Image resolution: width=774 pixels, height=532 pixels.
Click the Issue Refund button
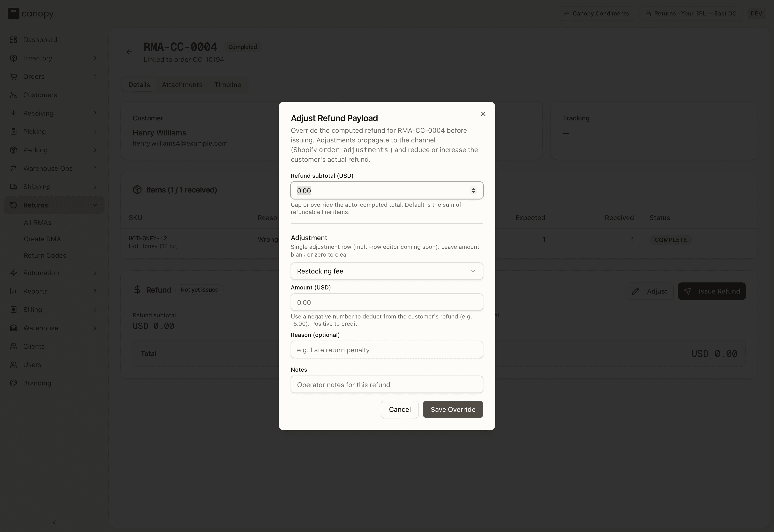point(712,291)
